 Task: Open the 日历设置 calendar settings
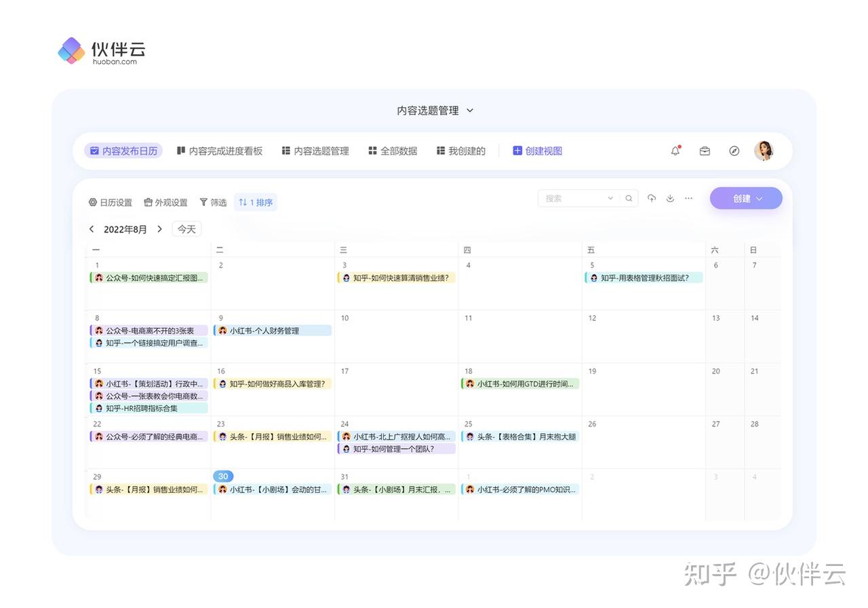tap(110, 201)
